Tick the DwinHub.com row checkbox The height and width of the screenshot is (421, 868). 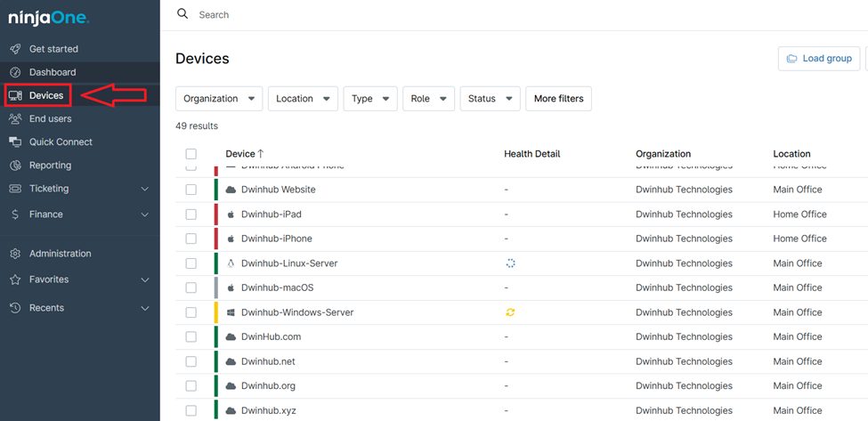click(191, 337)
